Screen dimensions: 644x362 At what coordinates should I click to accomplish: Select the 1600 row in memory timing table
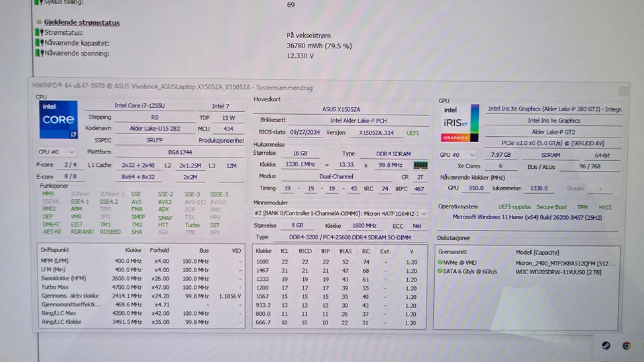click(339, 262)
